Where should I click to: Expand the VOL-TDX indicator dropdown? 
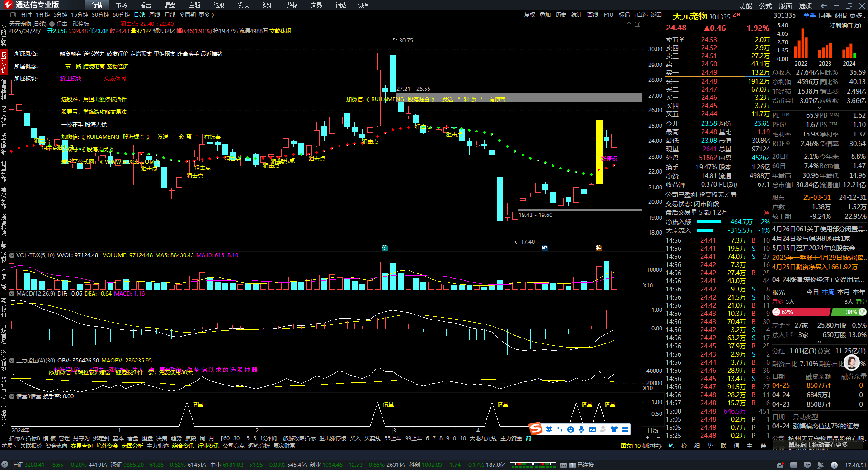click(12, 255)
